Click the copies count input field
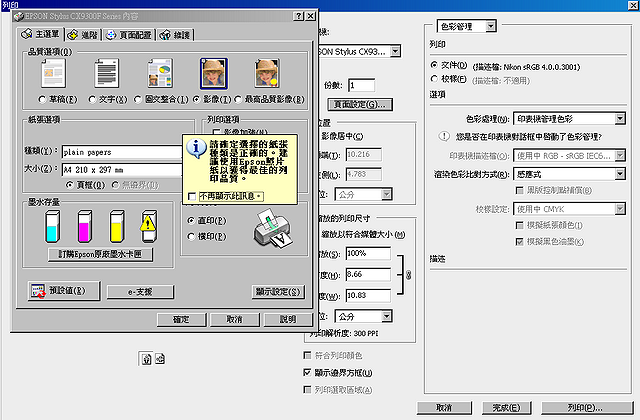 point(362,85)
